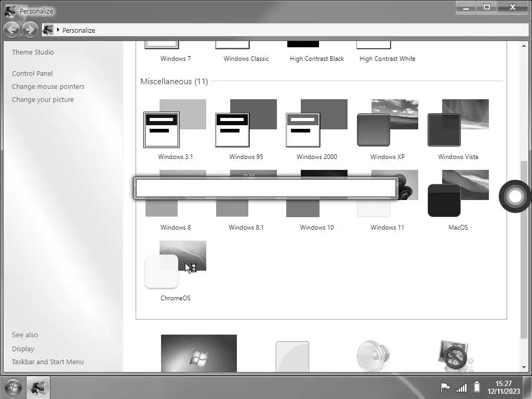Pick the Windows XP theme
This screenshot has height=399, width=532.
pos(388,124)
